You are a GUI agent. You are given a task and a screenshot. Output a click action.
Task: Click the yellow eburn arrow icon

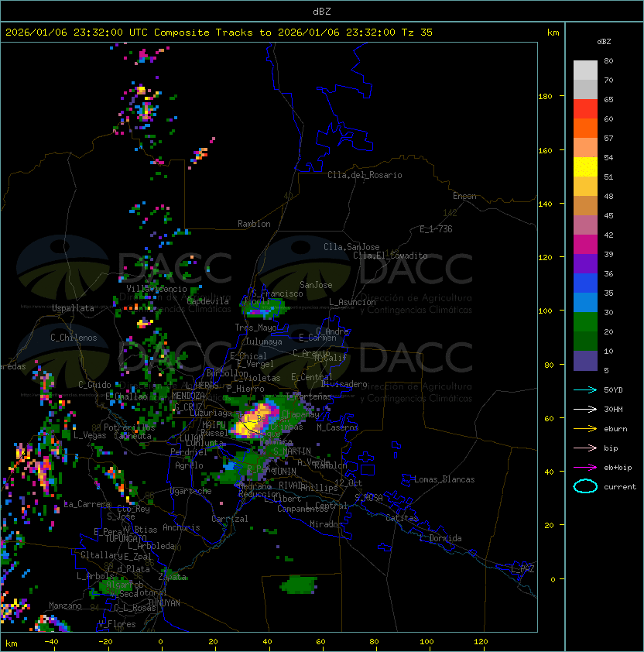[585, 429]
